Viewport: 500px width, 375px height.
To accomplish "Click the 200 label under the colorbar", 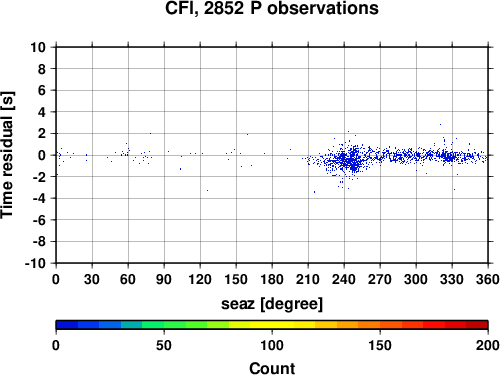I will [488, 345].
